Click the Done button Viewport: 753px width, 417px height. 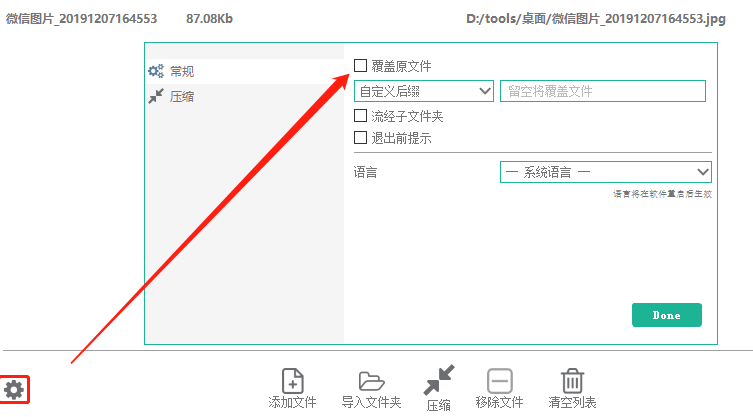pos(667,315)
